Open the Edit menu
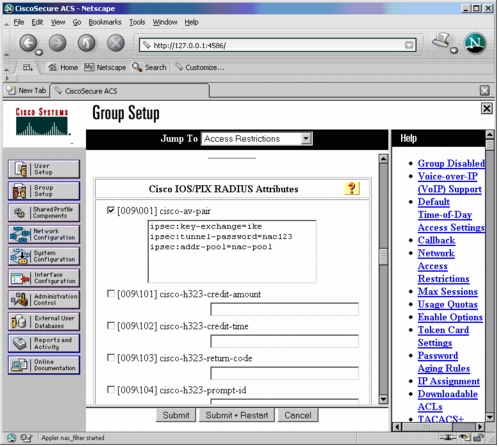 37,22
